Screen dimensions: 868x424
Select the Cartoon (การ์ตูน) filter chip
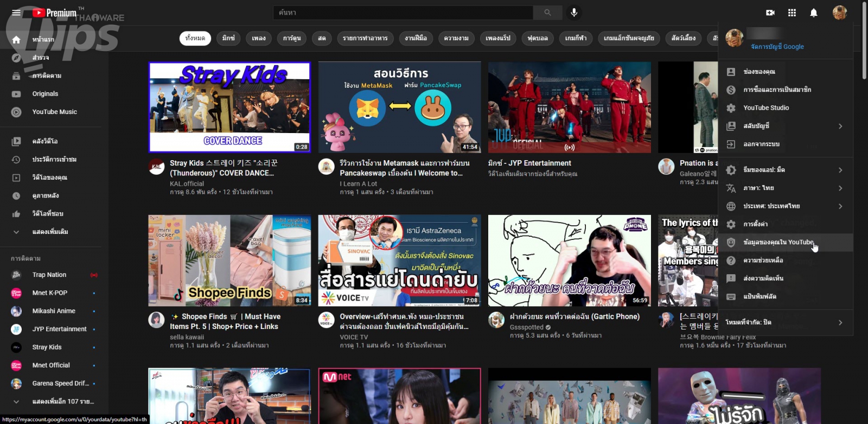[x=292, y=38]
